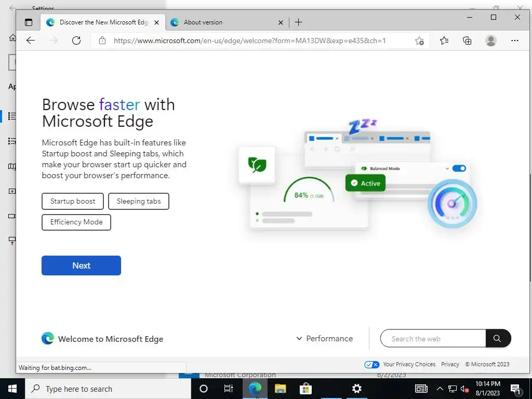Close the About version tab
Image resolution: width=532 pixels, height=399 pixels.
point(281,22)
